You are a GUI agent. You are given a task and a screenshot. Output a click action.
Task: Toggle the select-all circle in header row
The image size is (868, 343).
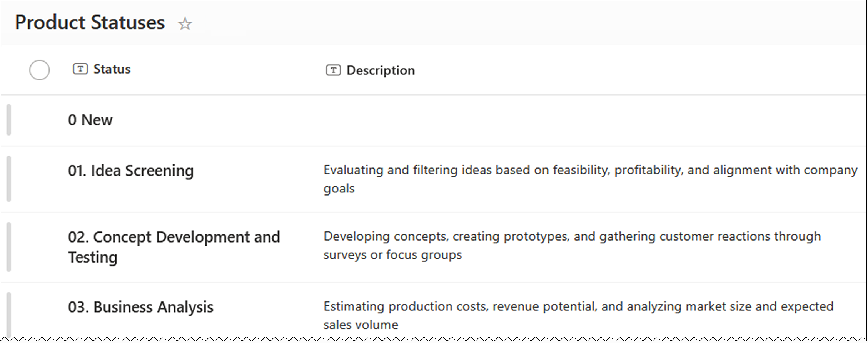coord(39,70)
